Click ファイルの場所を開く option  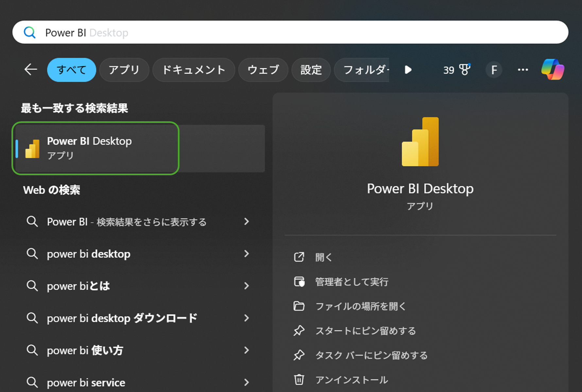click(x=360, y=306)
